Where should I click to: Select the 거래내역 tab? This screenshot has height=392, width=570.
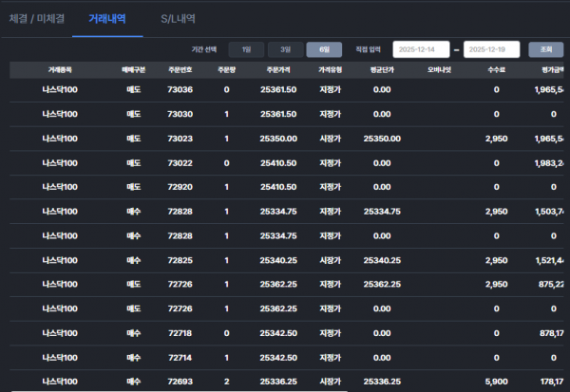click(x=107, y=19)
